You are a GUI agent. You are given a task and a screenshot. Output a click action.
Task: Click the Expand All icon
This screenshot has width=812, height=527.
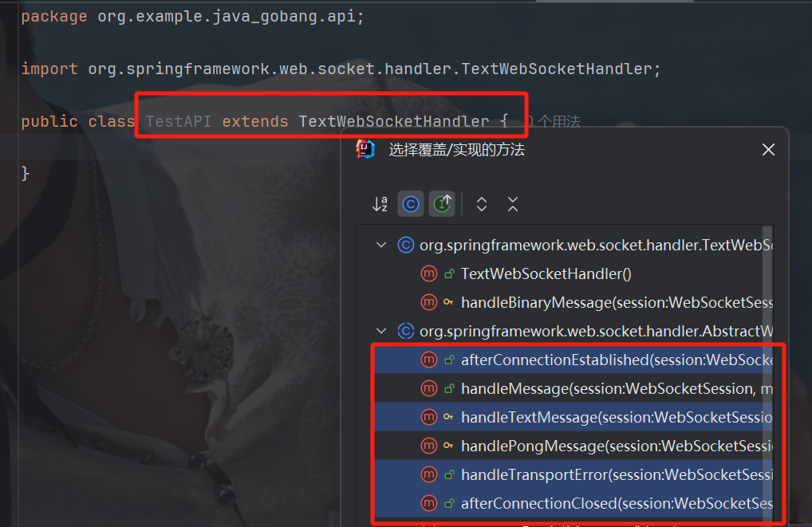coord(482,204)
